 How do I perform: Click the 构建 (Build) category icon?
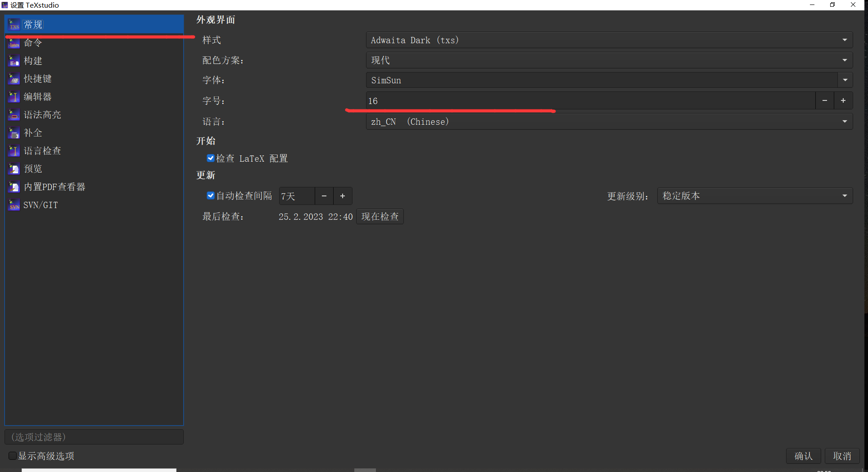click(14, 61)
